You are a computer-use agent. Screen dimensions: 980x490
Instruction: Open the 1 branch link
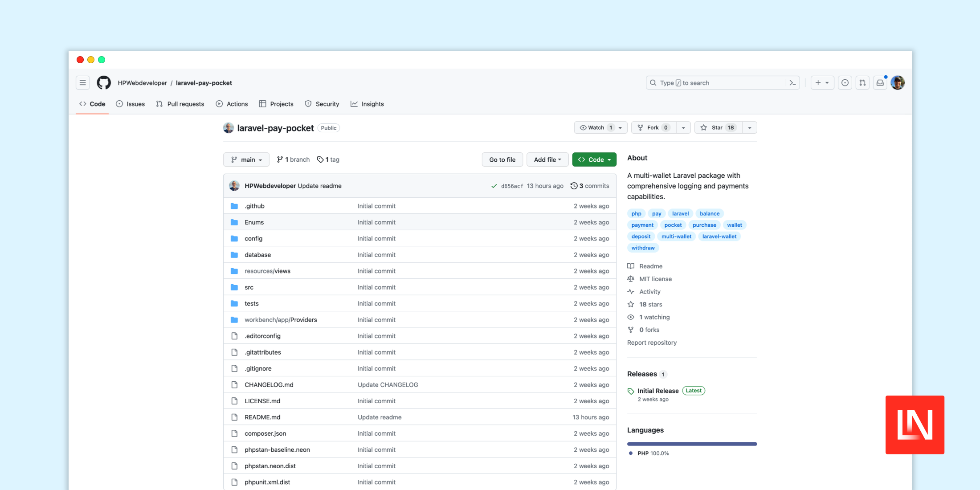coord(293,159)
